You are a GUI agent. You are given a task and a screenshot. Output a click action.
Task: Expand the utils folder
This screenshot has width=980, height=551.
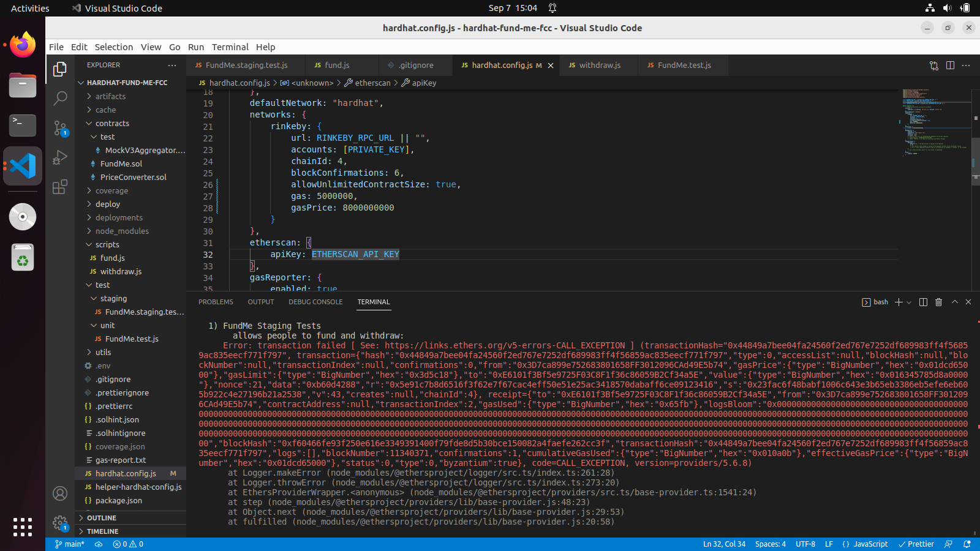point(130,352)
